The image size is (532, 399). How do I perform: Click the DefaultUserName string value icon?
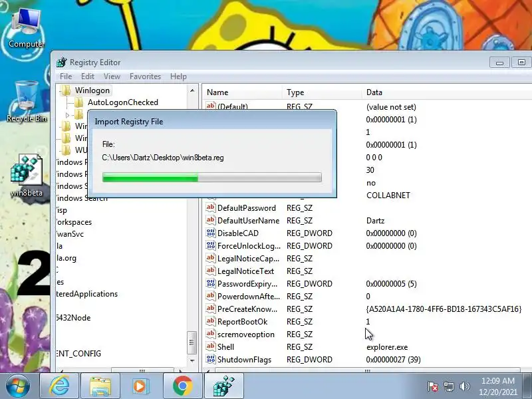(210, 220)
